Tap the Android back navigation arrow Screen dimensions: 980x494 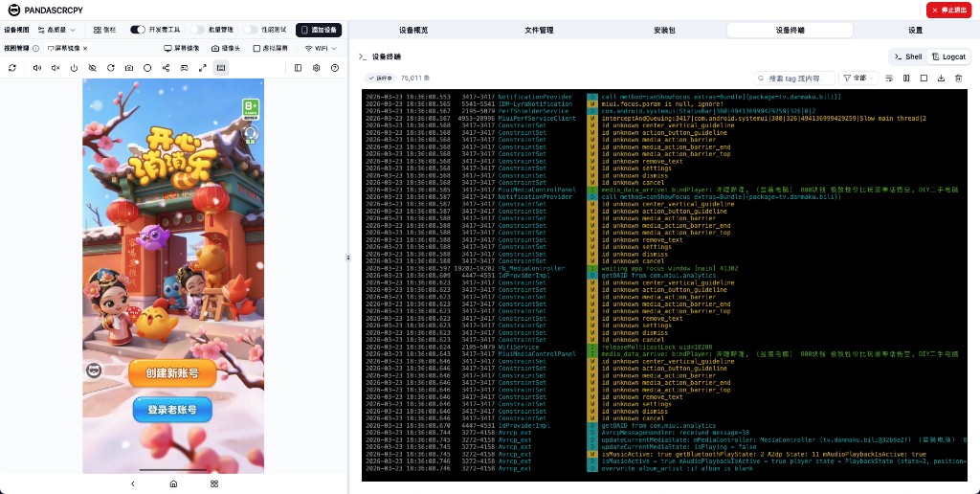tap(132, 483)
